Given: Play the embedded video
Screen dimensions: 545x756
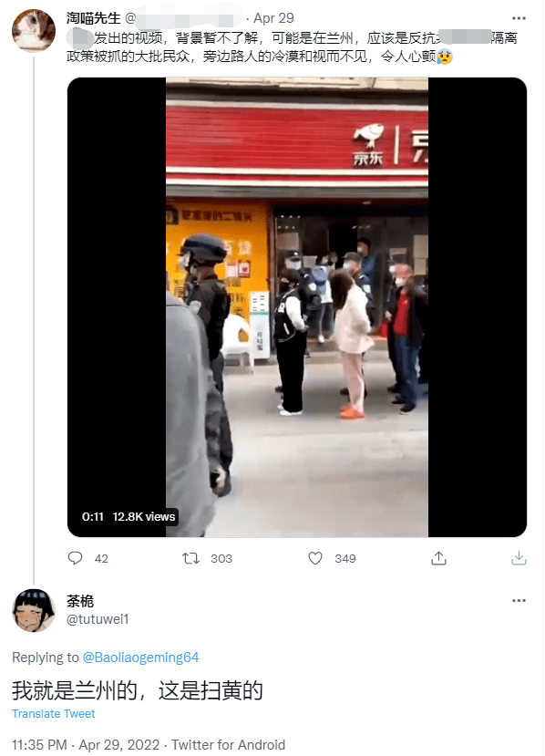Looking at the screenshot, I should 297,307.
